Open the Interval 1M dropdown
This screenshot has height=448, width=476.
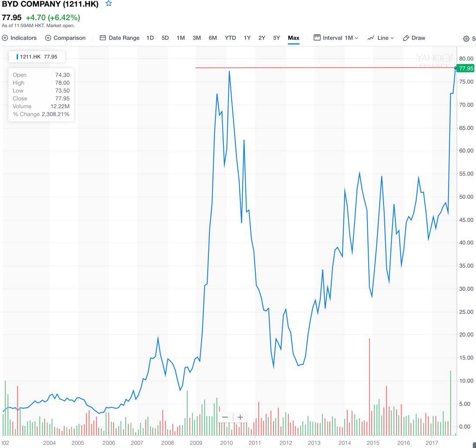point(336,38)
